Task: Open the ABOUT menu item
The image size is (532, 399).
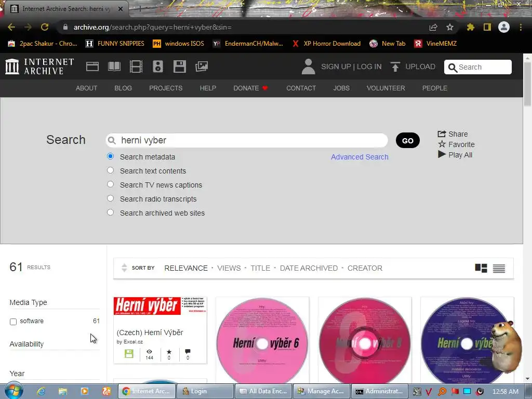Action: coord(86,88)
